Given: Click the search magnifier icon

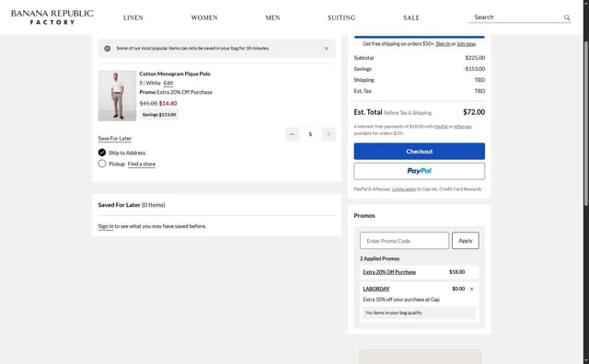Looking at the screenshot, I should point(567,17).
